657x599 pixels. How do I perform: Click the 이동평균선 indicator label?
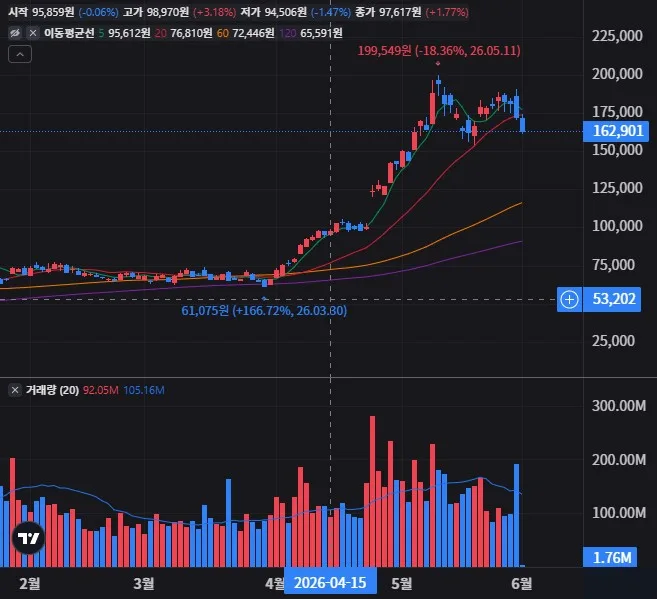coord(69,33)
